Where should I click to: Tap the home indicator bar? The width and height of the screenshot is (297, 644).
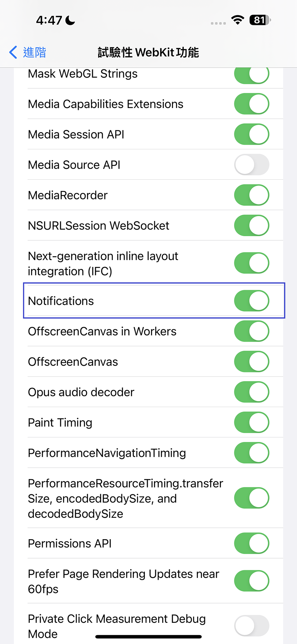pyautogui.click(x=148, y=637)
